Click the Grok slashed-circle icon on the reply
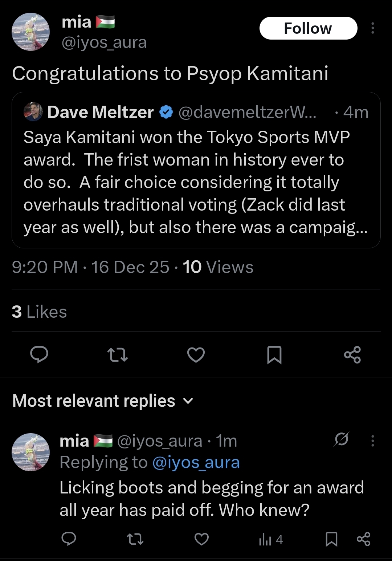Image resolution: width=392 pixels, height=561 pixels. [342, 439]
